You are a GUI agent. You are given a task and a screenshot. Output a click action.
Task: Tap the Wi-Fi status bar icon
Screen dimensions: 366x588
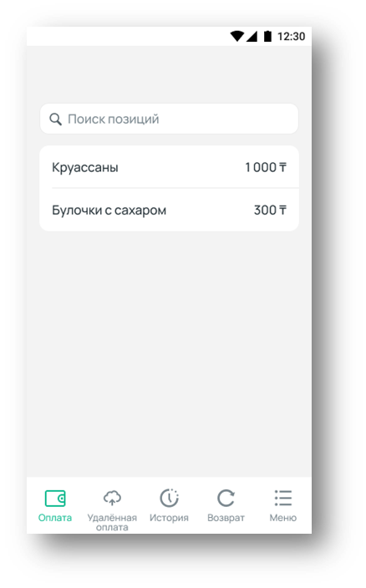tap(237, 37)
